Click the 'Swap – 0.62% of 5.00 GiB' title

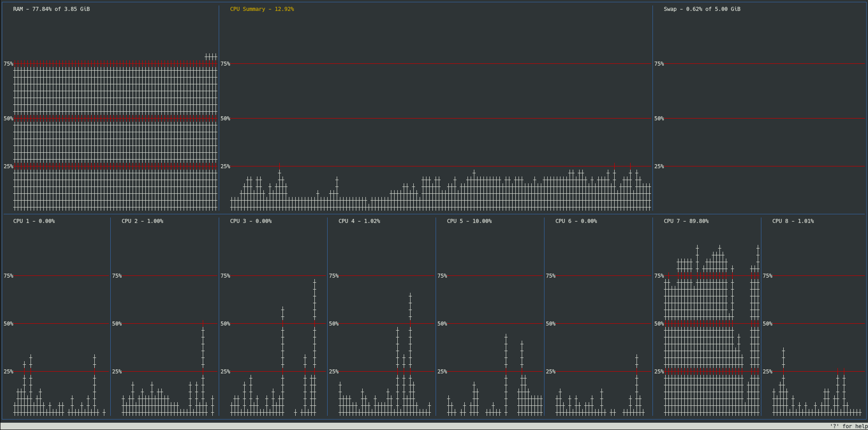(x=702, y=9)
